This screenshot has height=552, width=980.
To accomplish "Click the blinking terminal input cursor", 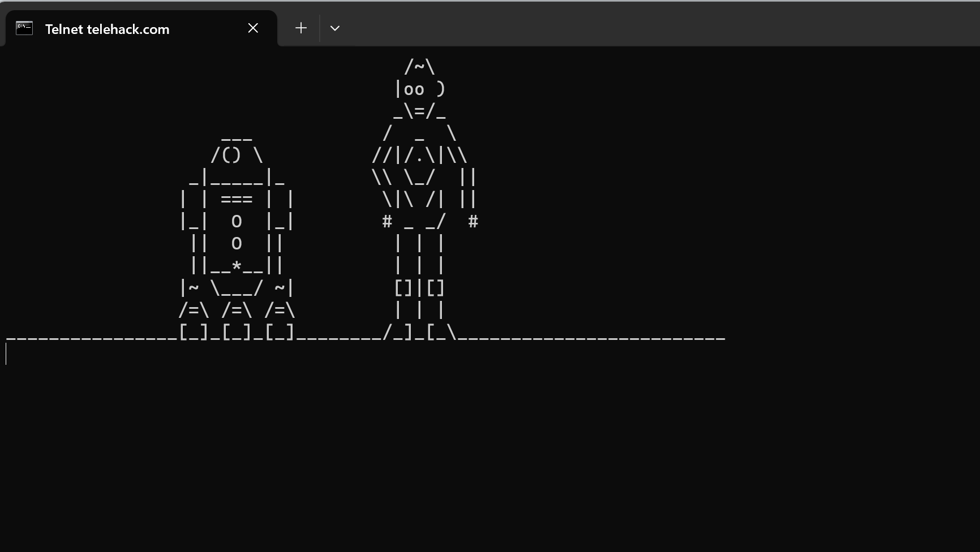I will pyautogui.click(x=6, y=354).
